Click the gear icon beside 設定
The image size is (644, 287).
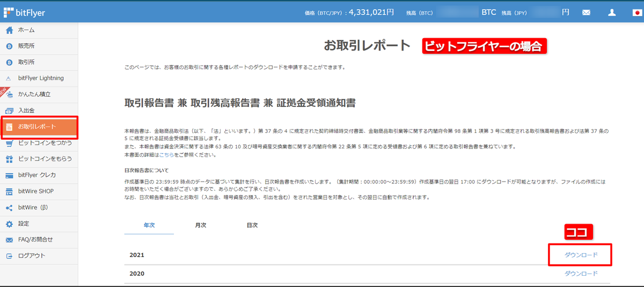click(9, 224)
